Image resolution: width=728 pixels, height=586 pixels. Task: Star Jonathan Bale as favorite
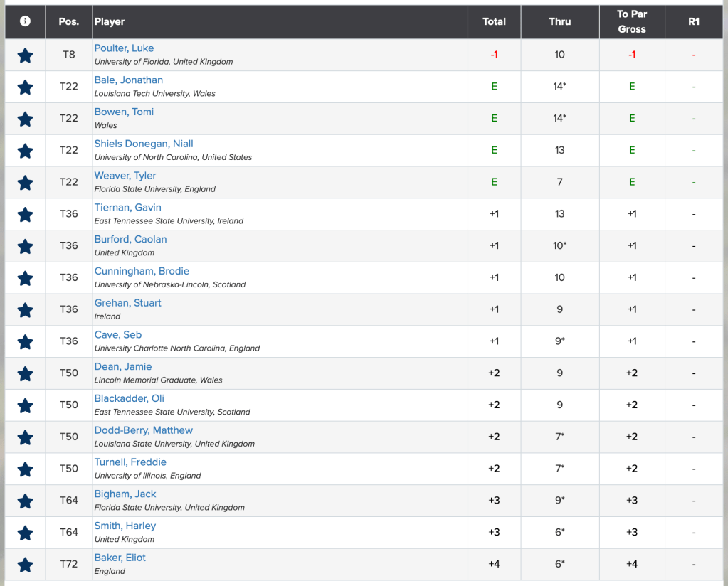point(25,87)
